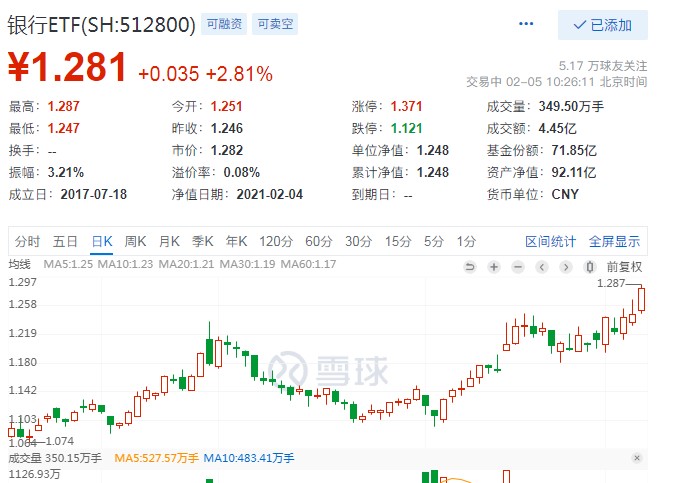This screenshot has height=483, width=679.
Task: Open the 前复权 adjustment dropdown
Action: tap(624, 267)
